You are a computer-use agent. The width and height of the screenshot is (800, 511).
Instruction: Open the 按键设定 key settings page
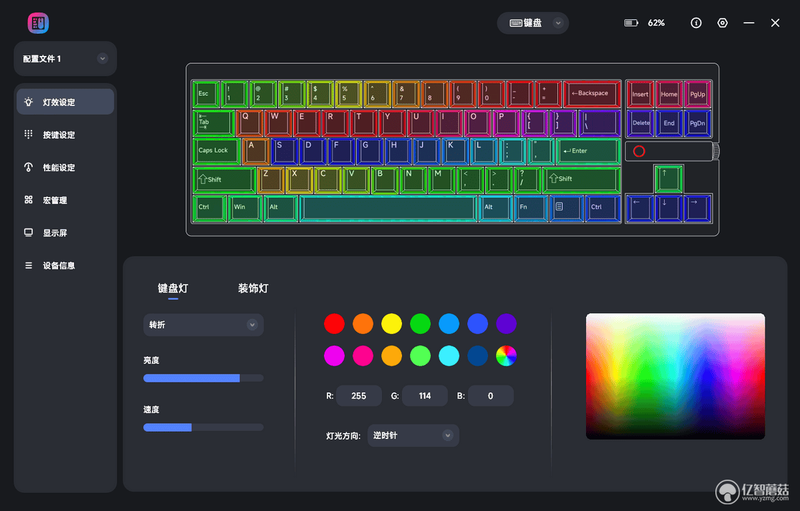(x=65, y=135)
